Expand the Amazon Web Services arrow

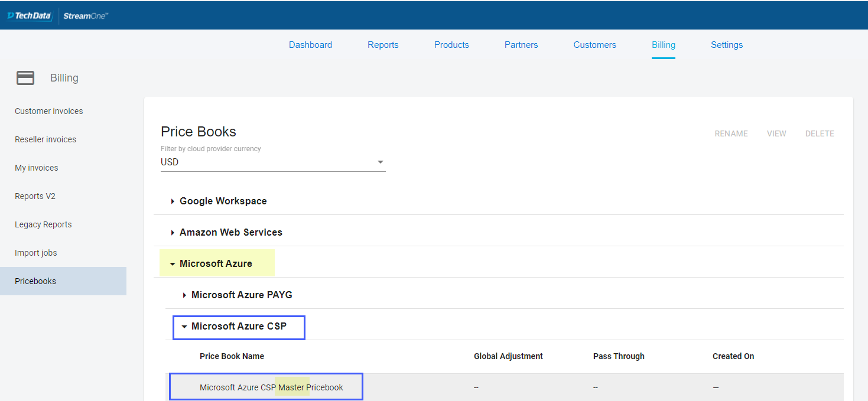click(x=173, y=233)
